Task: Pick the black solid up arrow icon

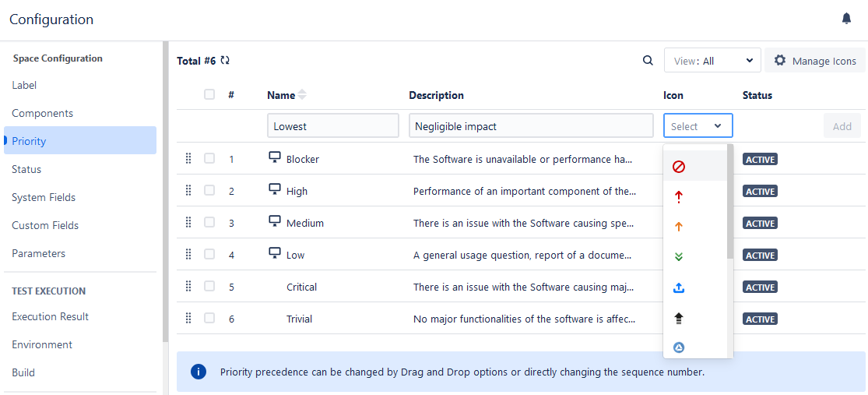Action: pyautogui.click(x=678, y=318)
